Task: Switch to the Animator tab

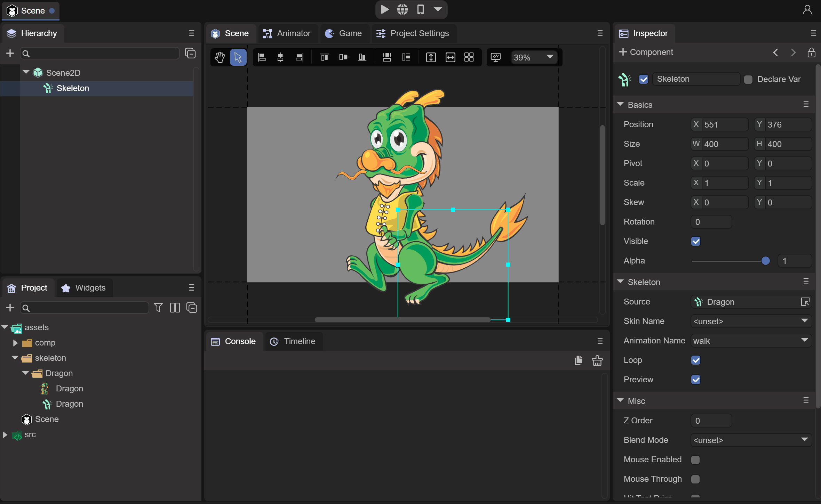Action: (287, 33)
